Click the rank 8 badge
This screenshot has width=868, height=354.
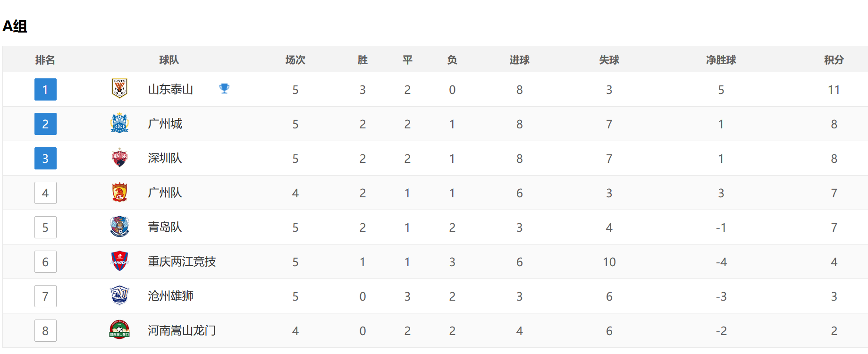coord(45,331)
